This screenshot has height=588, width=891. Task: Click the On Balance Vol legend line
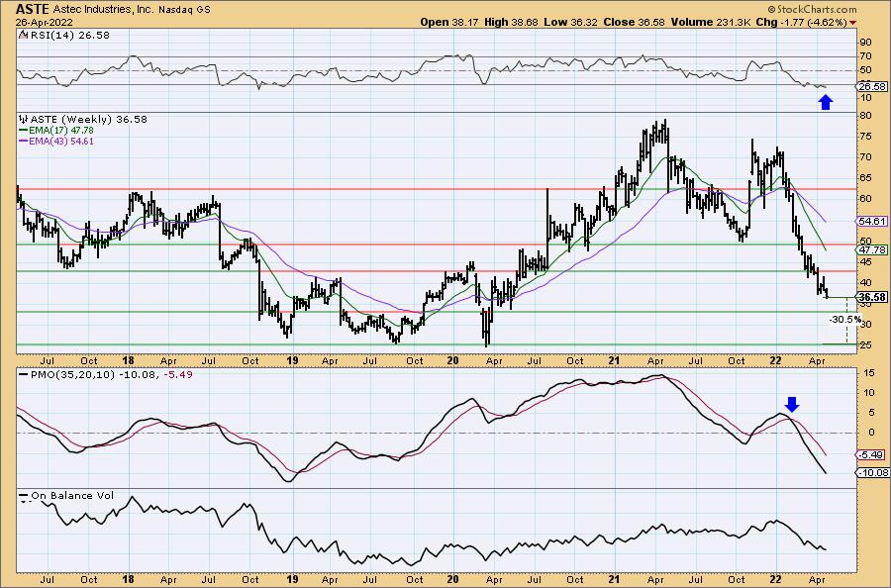pos(24,496)
